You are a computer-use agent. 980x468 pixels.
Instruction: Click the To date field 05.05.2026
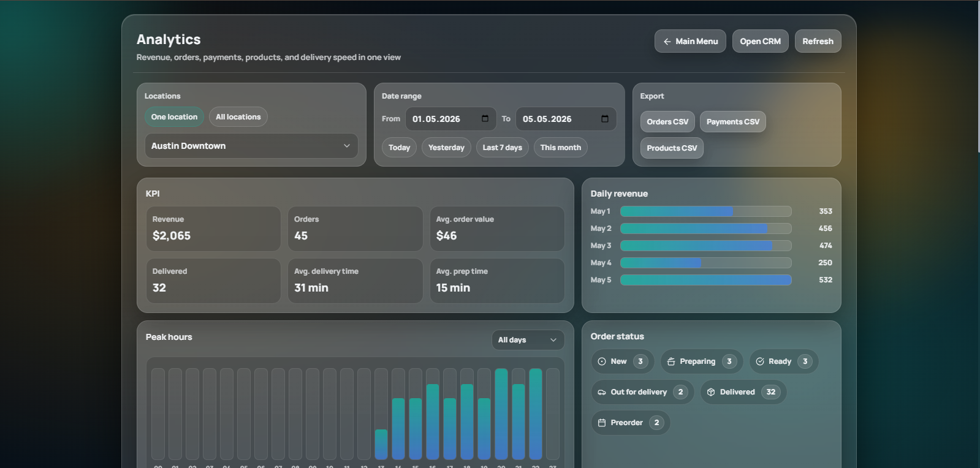[x=566, y=119]
